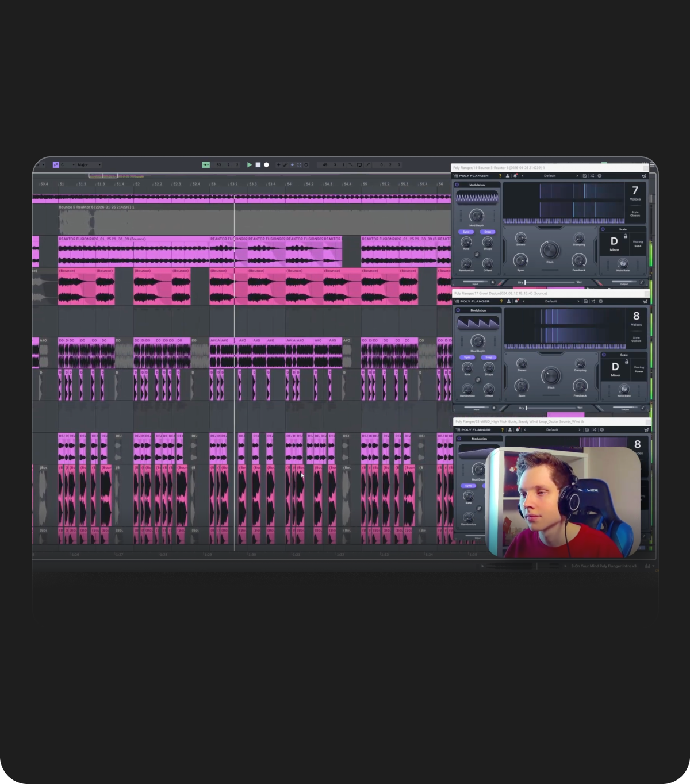Toggle the scale lock icon in top Poly Flanger
The height and width of the screenshot is (784, 690).
[x=626, y=236]
